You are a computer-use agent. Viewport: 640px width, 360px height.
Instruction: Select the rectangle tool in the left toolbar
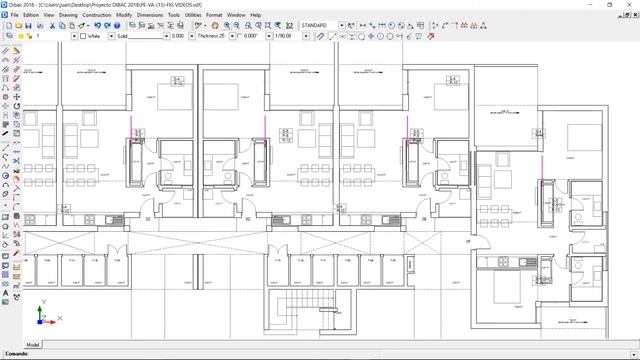pyautogui.click(x=5, y=217)
